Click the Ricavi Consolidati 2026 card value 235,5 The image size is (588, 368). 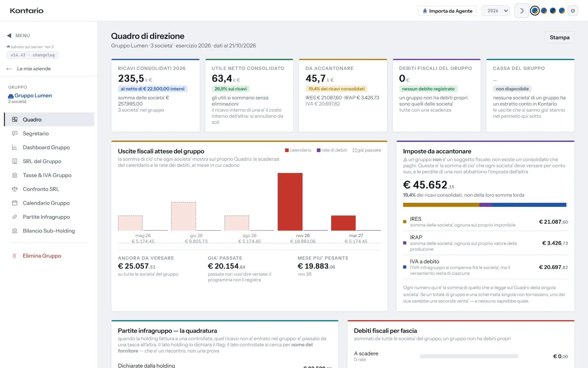pos(131,78)
